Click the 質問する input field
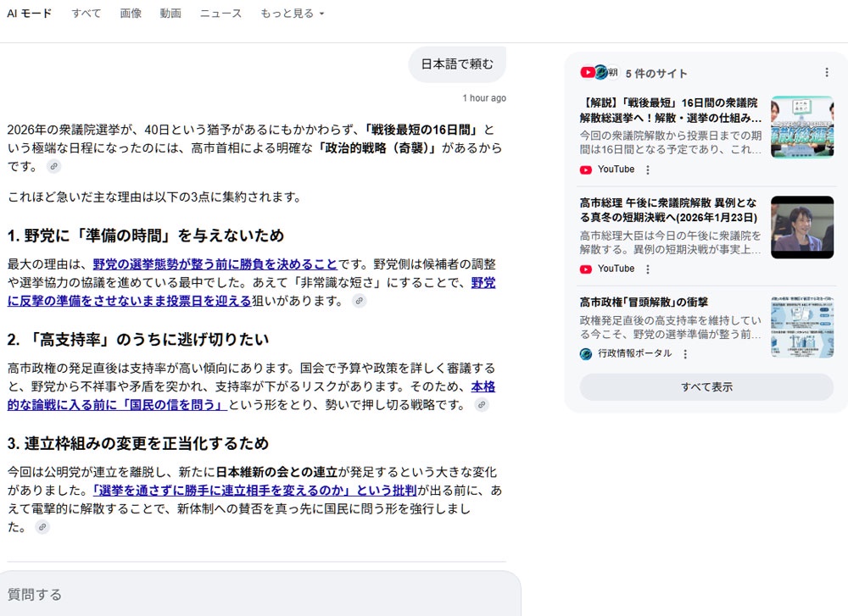The width and height of the screenshot is (848, 616). (x=254, y=594)
